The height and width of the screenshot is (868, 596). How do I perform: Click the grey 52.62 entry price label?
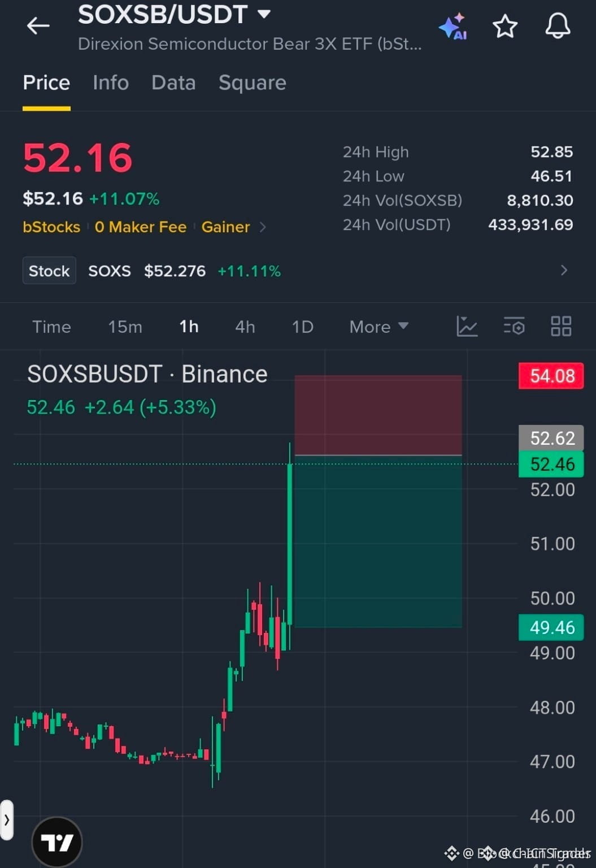click(551, 438)
